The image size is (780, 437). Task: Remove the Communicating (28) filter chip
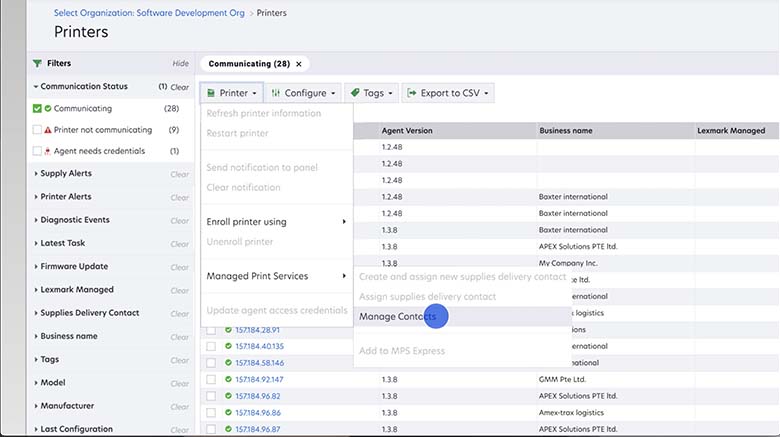(297, 64)
